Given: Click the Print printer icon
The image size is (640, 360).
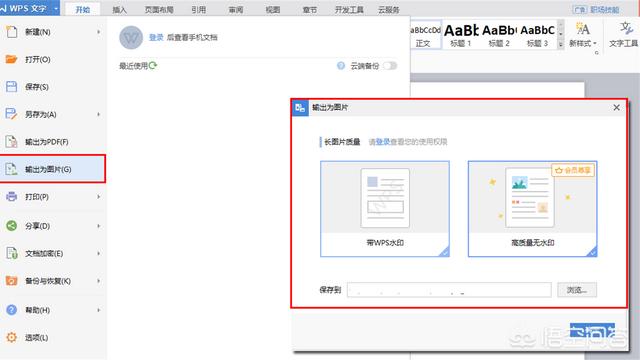Looking at the screenshot, I should click(x=11, y=197).
